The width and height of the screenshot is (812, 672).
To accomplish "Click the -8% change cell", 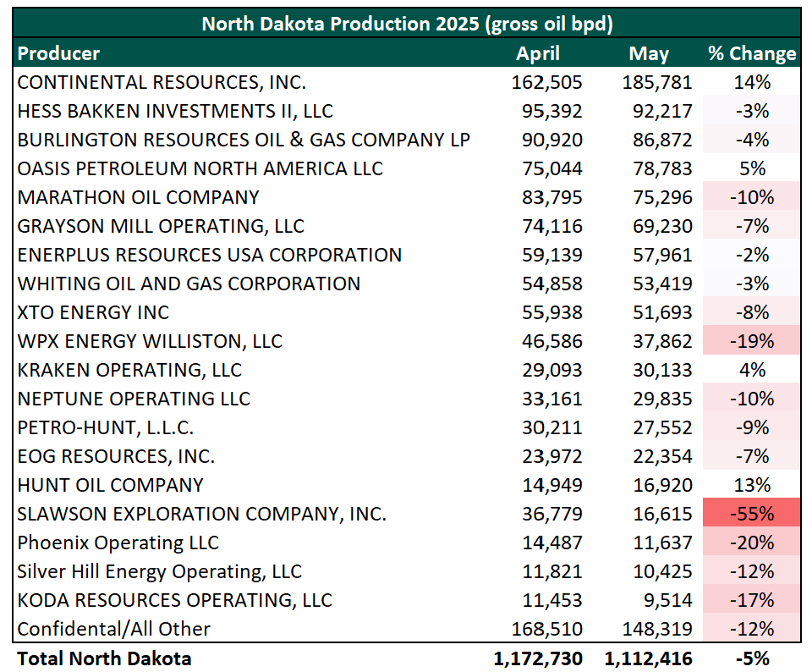I will click(752, 312).
